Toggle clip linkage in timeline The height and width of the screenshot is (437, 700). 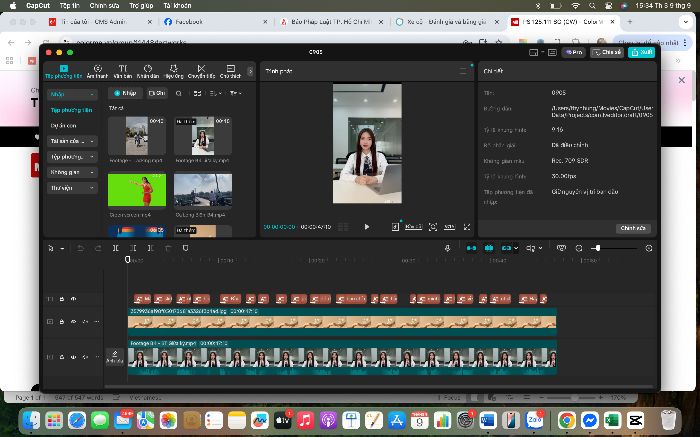coord(506,248)
